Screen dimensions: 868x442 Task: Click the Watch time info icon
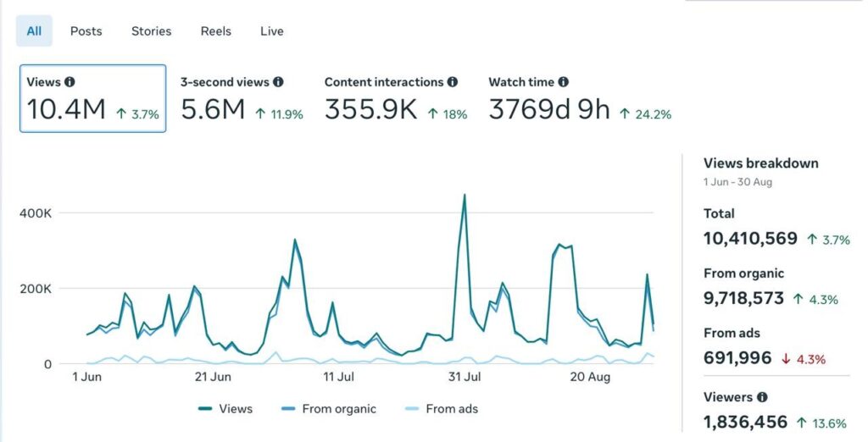[563, 82]
